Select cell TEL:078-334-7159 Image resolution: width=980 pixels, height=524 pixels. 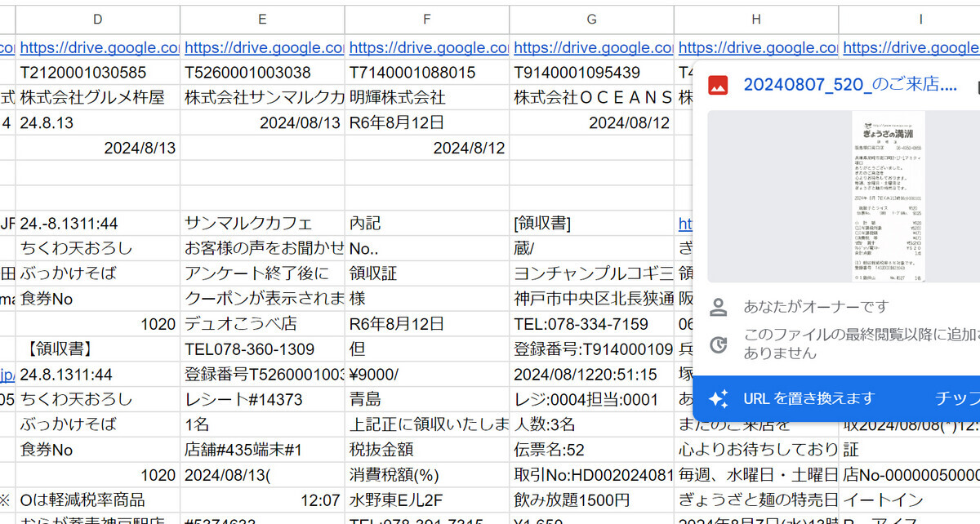(591, 324)
